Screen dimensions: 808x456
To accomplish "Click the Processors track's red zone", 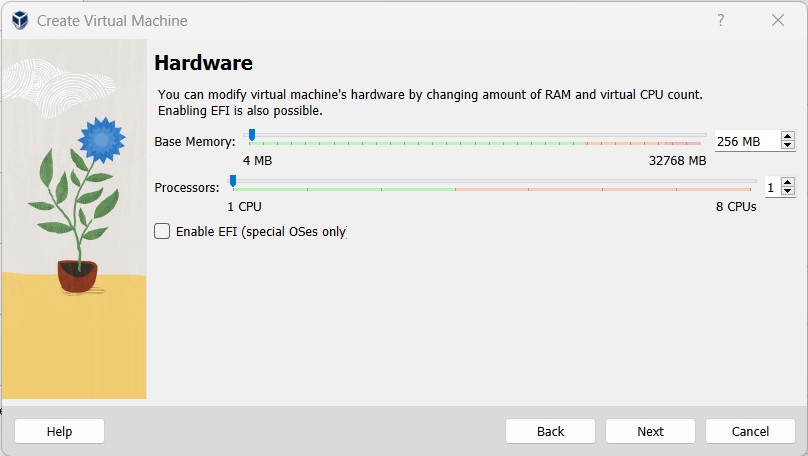I will (603, 190).
